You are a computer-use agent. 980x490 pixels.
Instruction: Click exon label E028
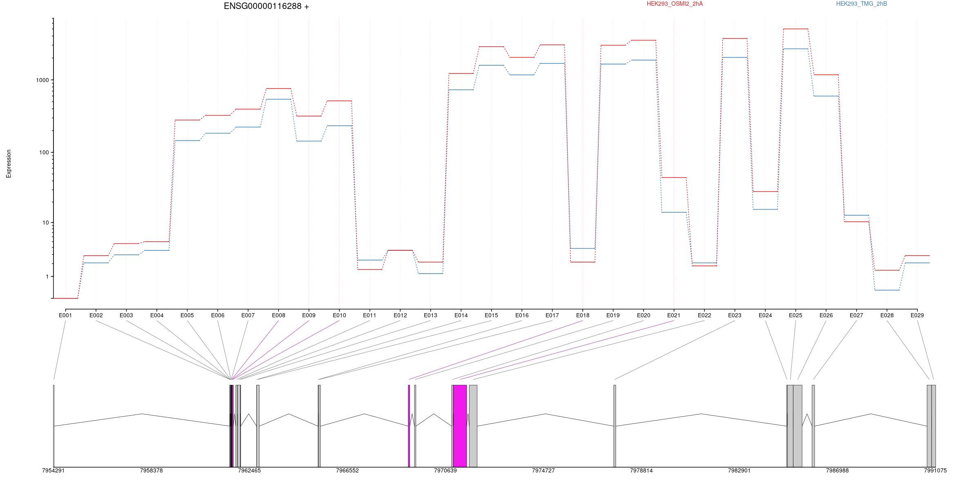tap(887, 315)
